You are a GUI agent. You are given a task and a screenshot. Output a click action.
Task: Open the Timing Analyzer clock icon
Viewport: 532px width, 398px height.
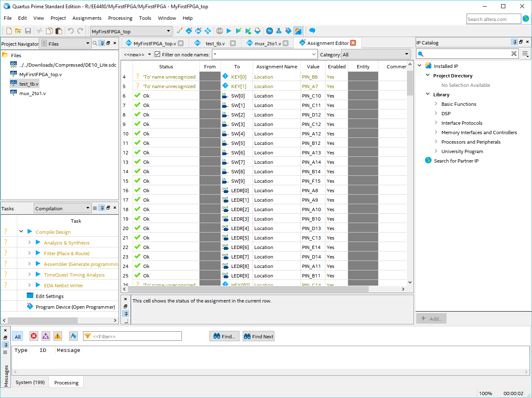pos(269,31)
